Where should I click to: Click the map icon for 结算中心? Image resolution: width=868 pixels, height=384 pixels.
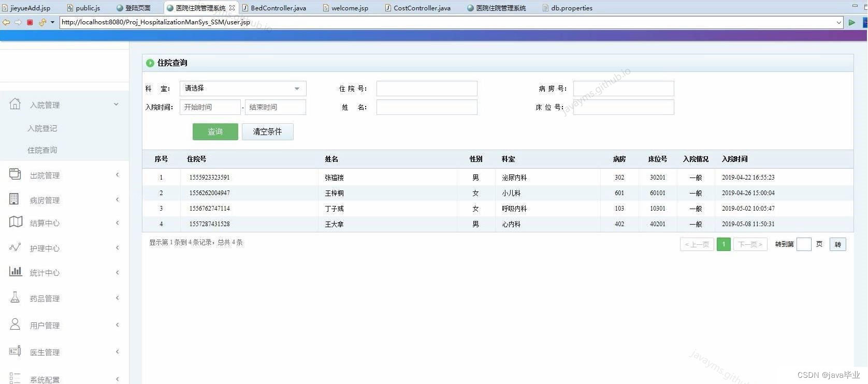click(16, 222)
